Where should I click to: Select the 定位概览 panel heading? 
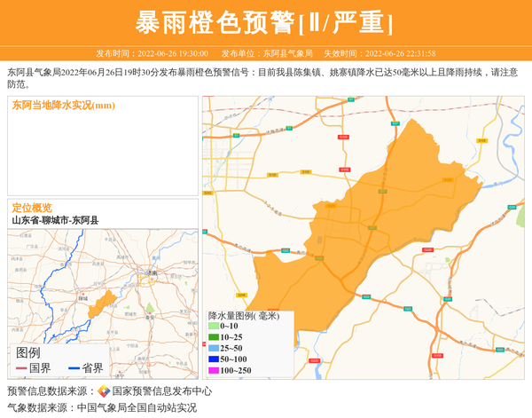[32, 208]
